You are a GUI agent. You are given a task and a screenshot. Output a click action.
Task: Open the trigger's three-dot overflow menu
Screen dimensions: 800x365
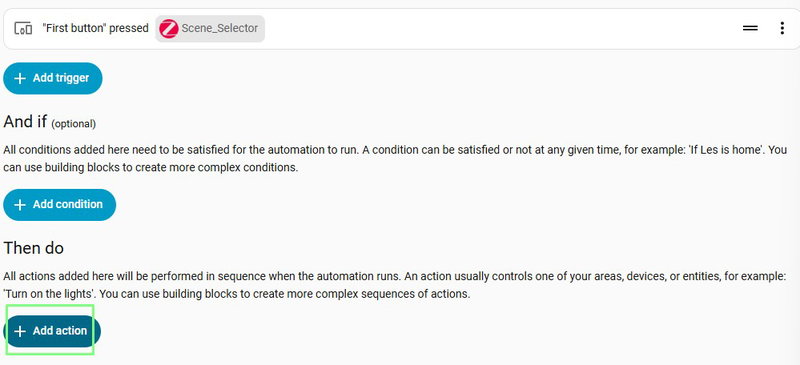click(782, 28)
